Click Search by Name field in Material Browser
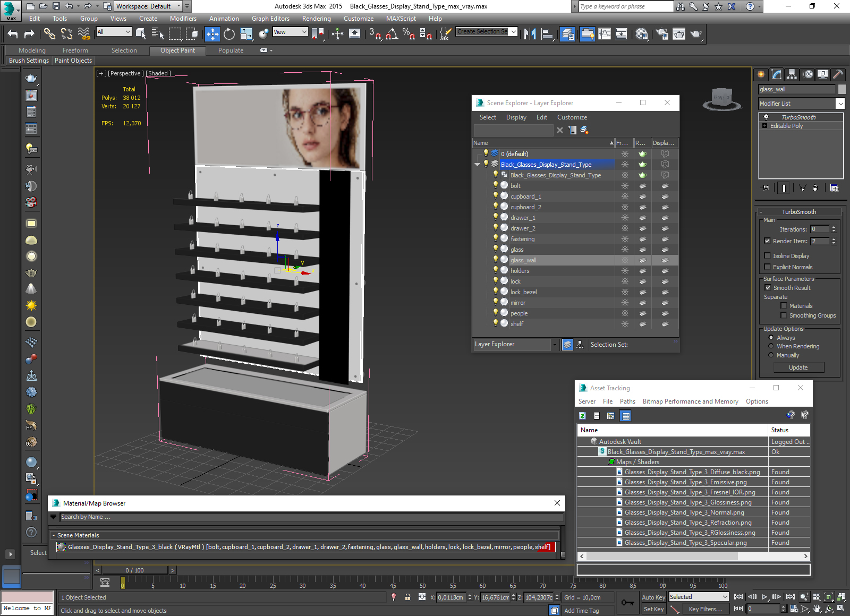This screenshot has height=616, width=850. [311, 517]
